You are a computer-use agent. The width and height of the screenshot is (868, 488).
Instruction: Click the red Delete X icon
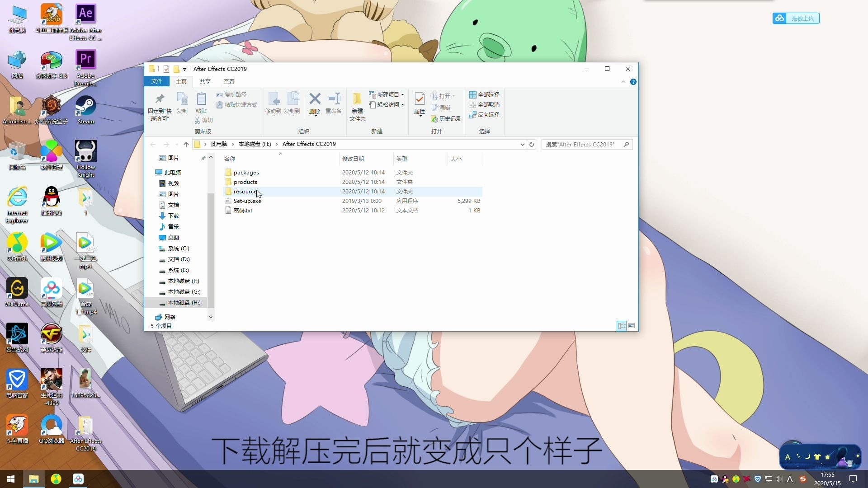[x=315, y=99]
